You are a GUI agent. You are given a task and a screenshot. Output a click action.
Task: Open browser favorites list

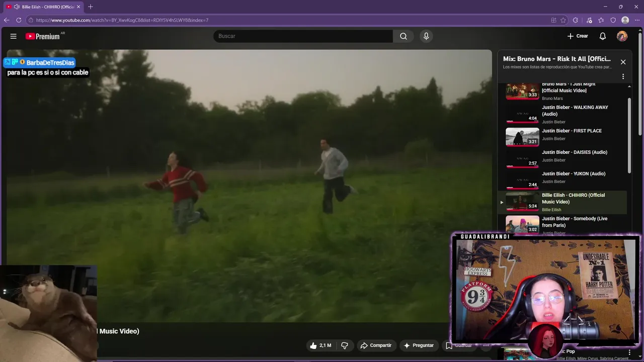click(x=601, y=20)
